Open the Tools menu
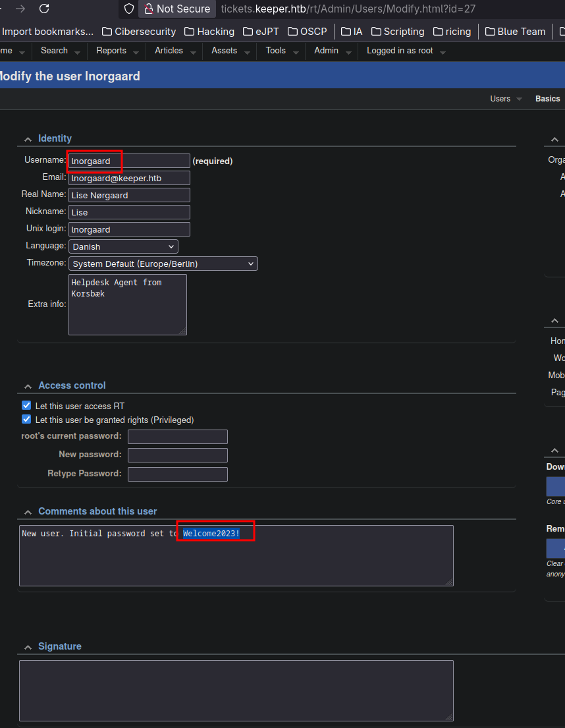Screen dimensions: 565x728 click(282, 51)
